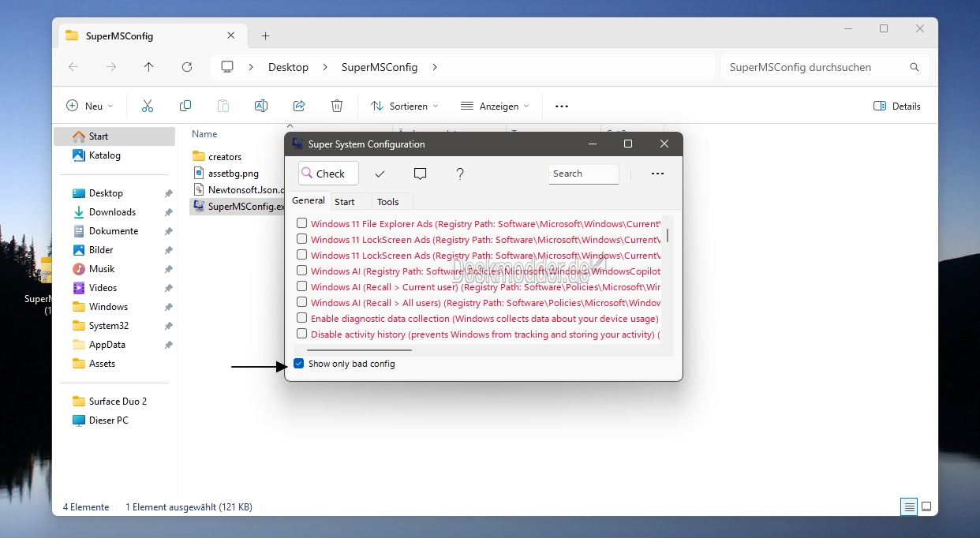Run the Check scan in Super System Configuration
This screenshot has height=538, width=980.
point(328,174)
